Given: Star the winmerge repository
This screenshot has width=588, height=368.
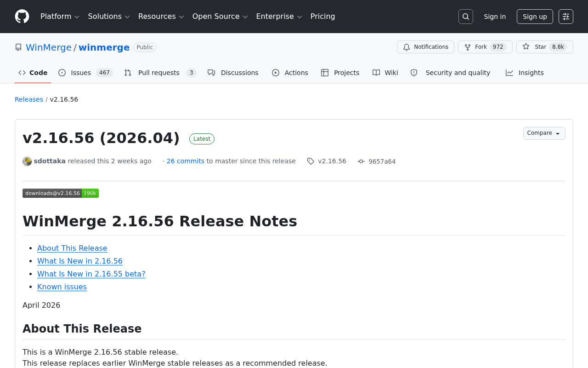Looking at the screenshot, I should (x=545, y=47).
